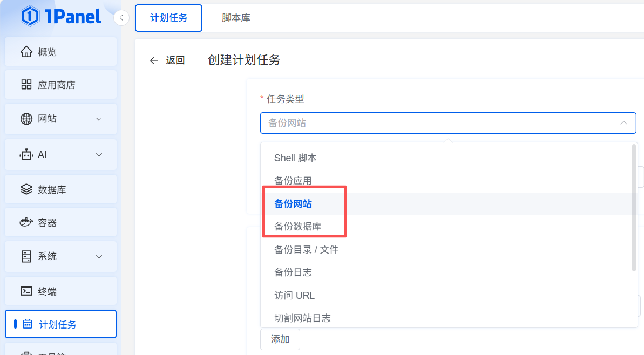Choose Shell 脚本 from the task type list
This screenshot has height=355, width=644.
coord(295,158)
